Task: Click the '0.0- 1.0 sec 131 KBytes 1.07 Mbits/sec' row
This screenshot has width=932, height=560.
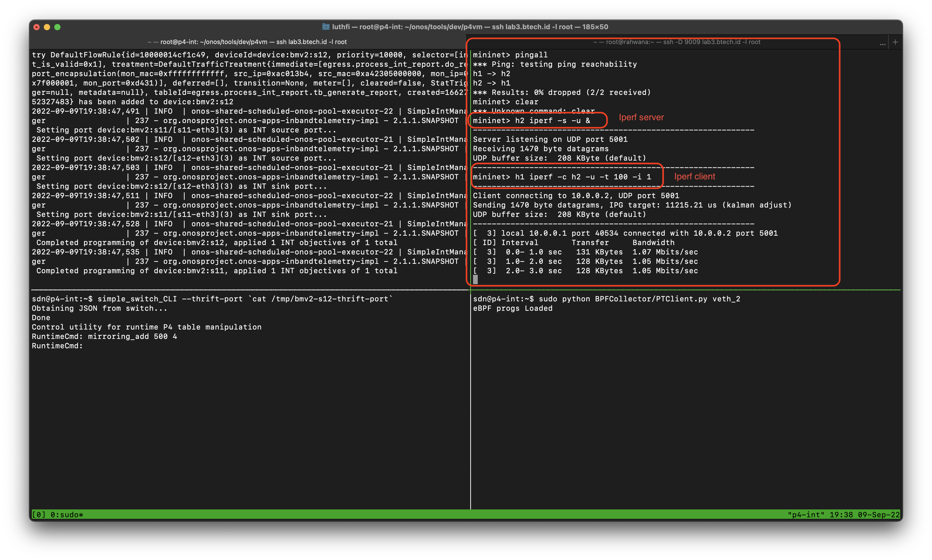Action: (x=585, y=252)
